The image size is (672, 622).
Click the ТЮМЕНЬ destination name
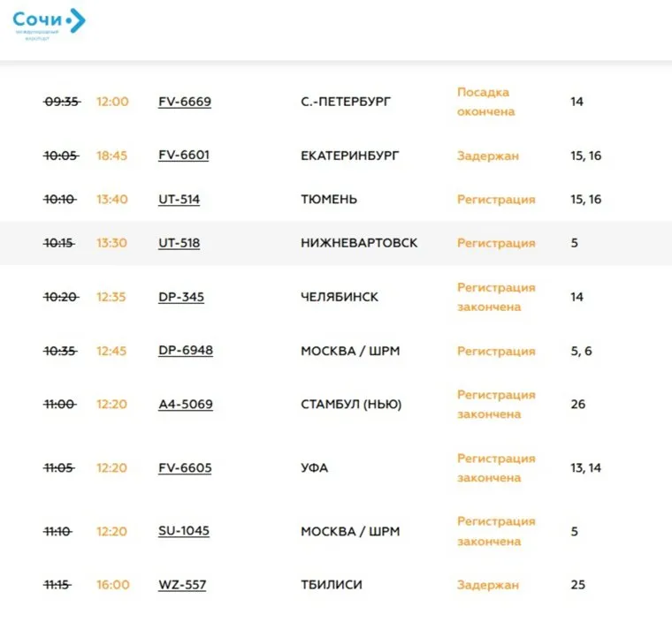point(329,200)
